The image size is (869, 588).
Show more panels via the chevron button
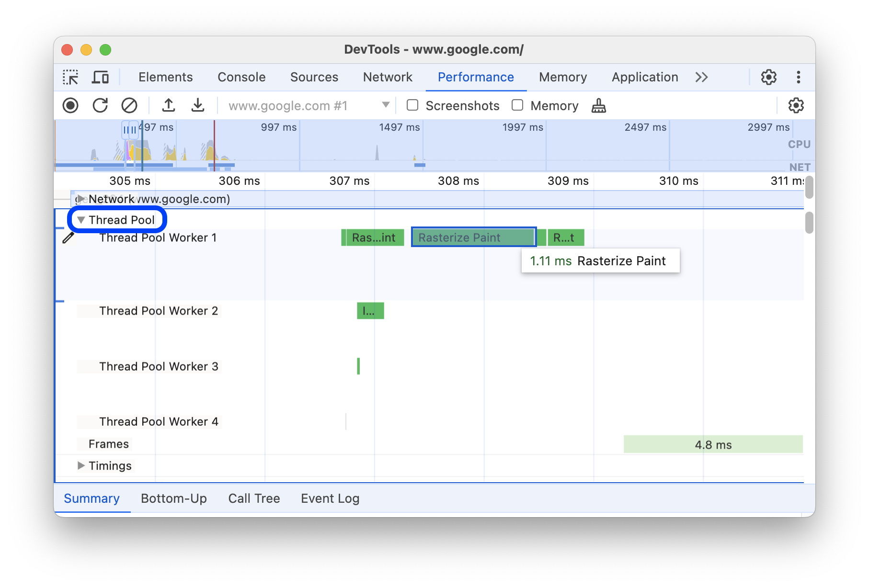701,77
